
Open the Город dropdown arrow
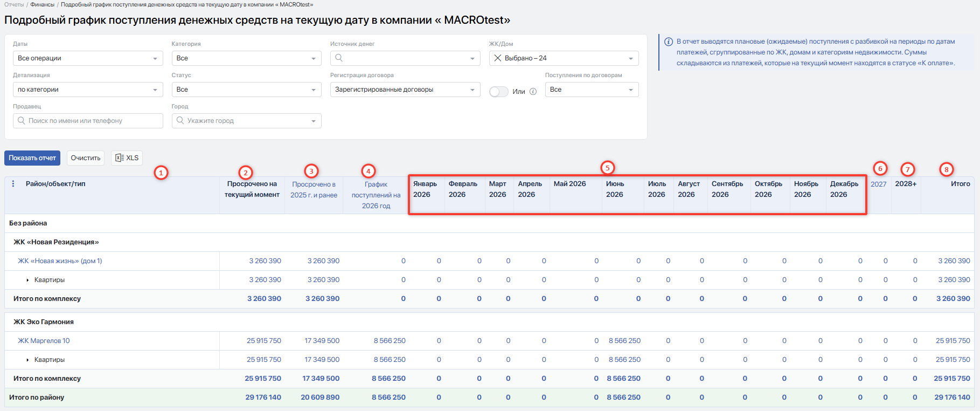(x=314, y=121)
